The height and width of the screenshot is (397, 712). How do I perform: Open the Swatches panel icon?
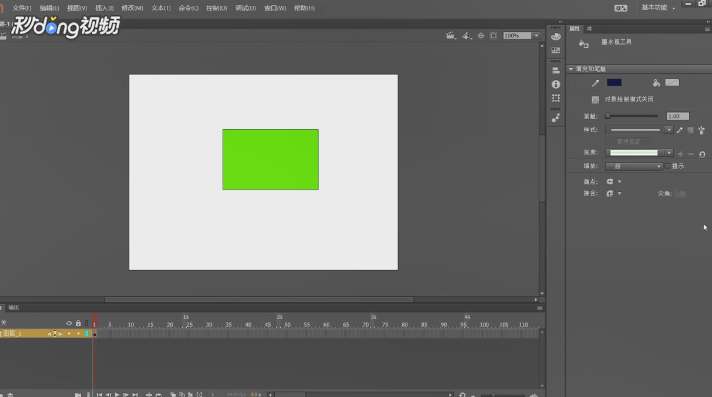tap(556, 50)
